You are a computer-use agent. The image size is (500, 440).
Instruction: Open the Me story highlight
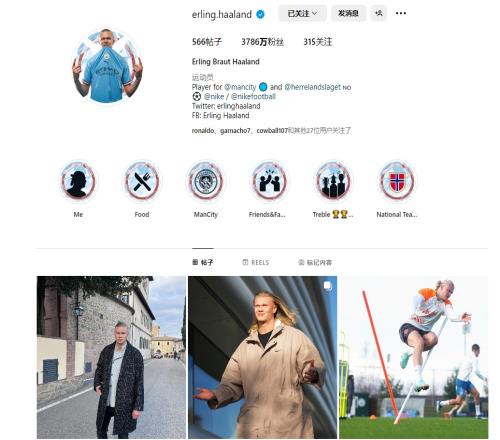pyautogui.click(x=78, y=181)
